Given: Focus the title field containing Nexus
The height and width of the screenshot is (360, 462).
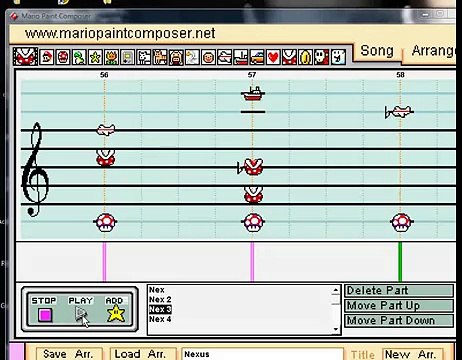Looking at the screenshot, I should point(262,354).
